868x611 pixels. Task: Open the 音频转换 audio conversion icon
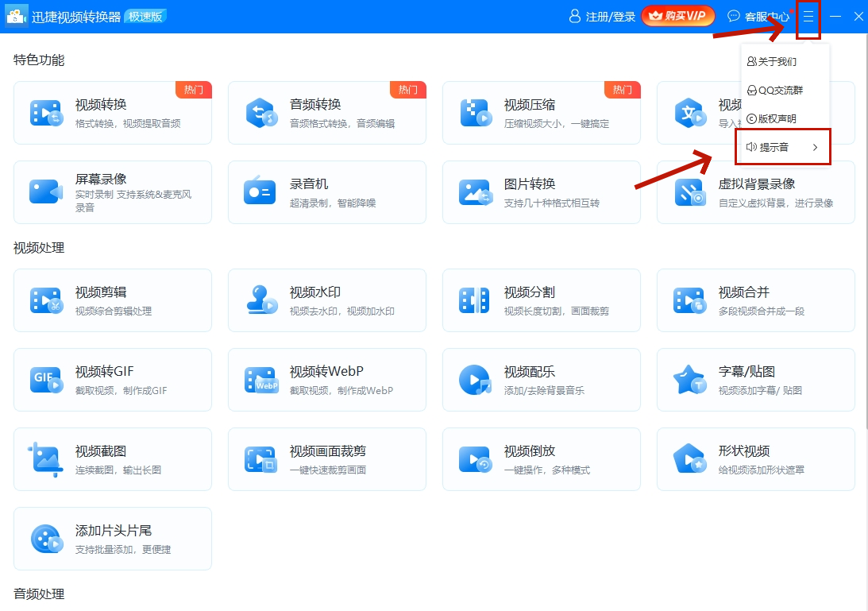point(261,113)
